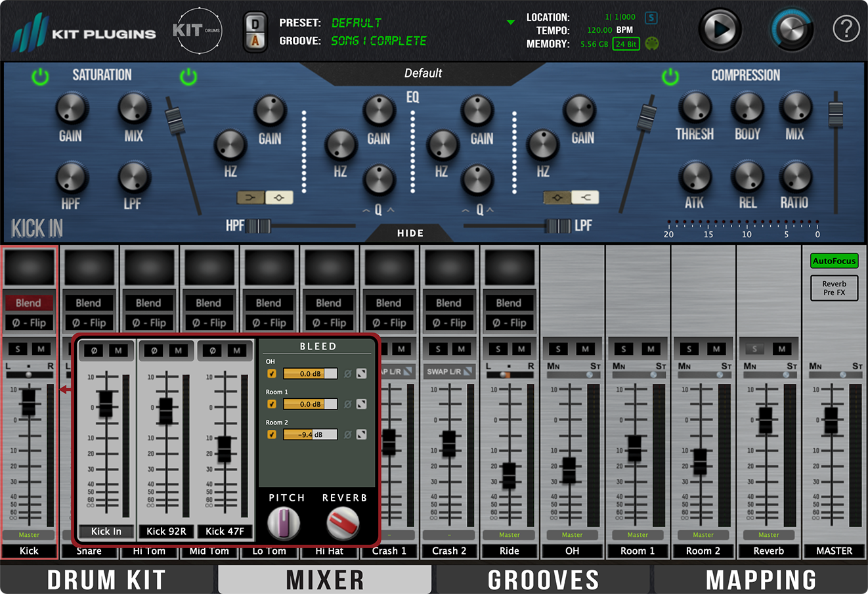
Task: Toggle the Compression power button
Action: point(670,76)
